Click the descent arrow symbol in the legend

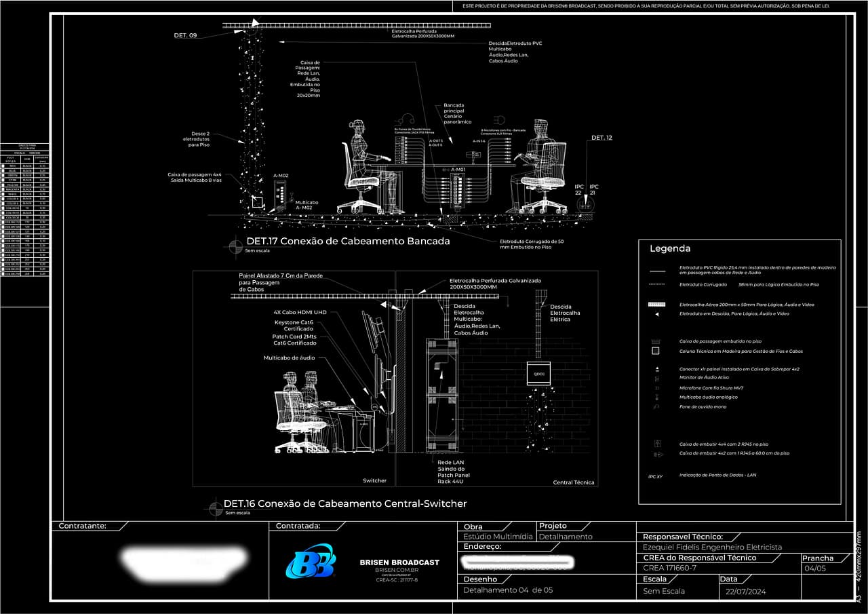(x=657, y=314)
